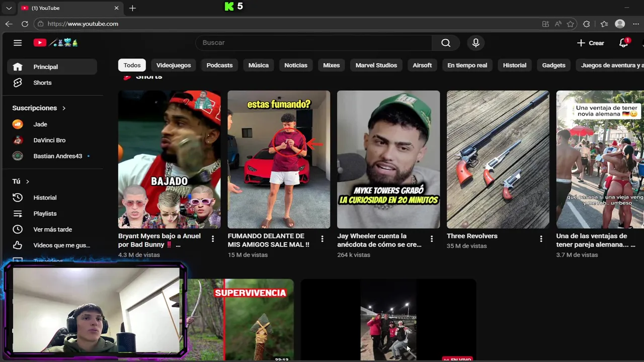The height and width of the screenshot is (362, 644).
Task: Open the SUPERVIVENCIA video thumbnail
Action: coord(239,320)
